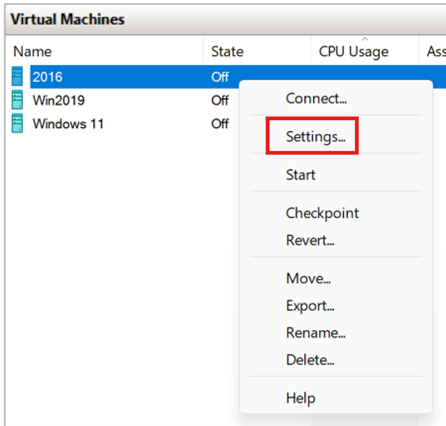Choose Connect... from the context menu
Image resolution: width=446 pixels, height=426 pixels.
pos(316,98)
